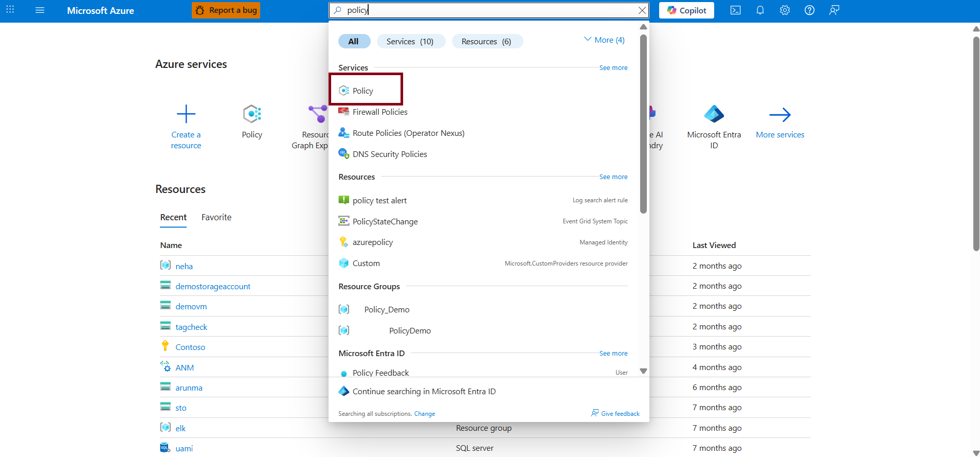
Task: Switch to the Recent resources tab
Action: (x=173, y=217)
